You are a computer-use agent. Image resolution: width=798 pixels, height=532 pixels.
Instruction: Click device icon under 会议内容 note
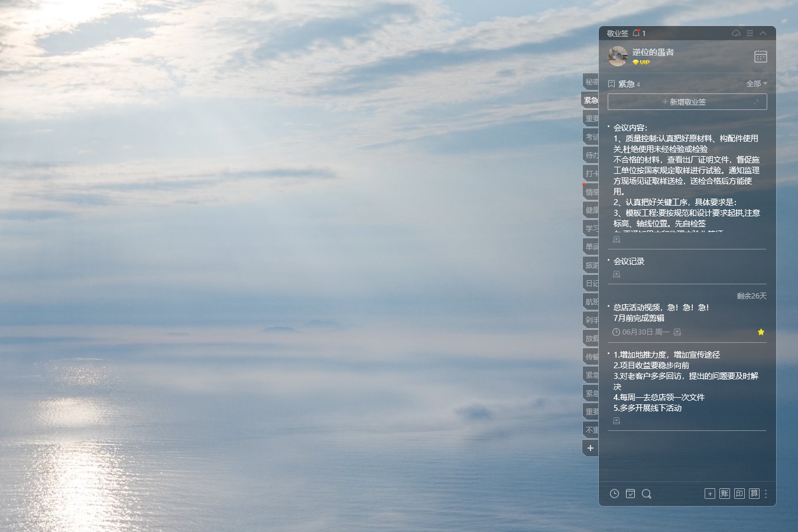[617, 239]
